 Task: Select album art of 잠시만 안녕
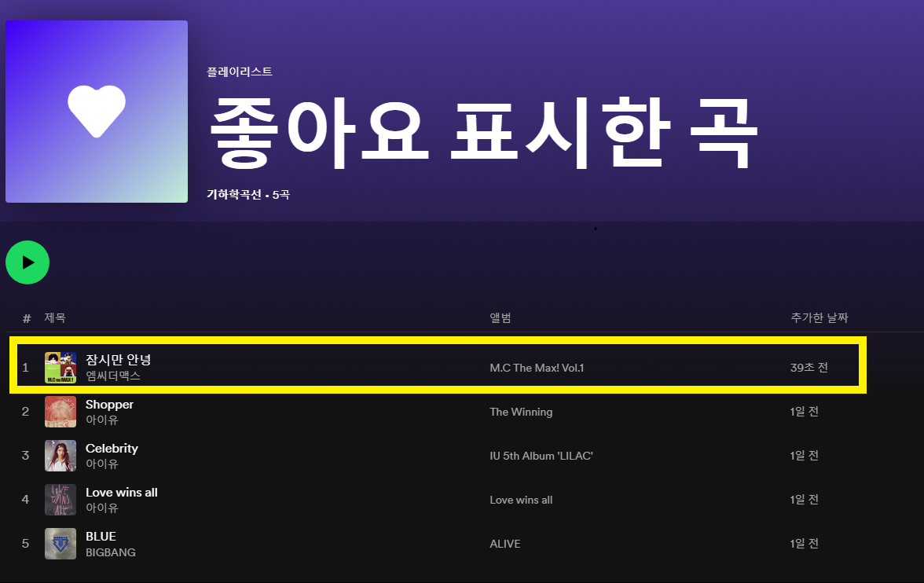[60, 367]
